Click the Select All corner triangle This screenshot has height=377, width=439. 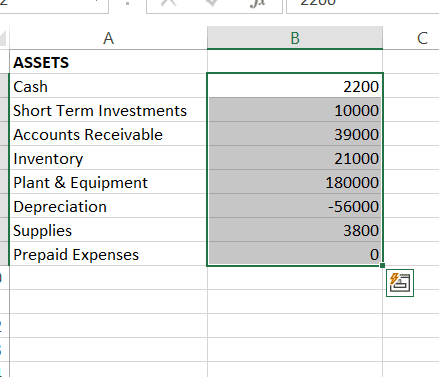click(3, 38)
